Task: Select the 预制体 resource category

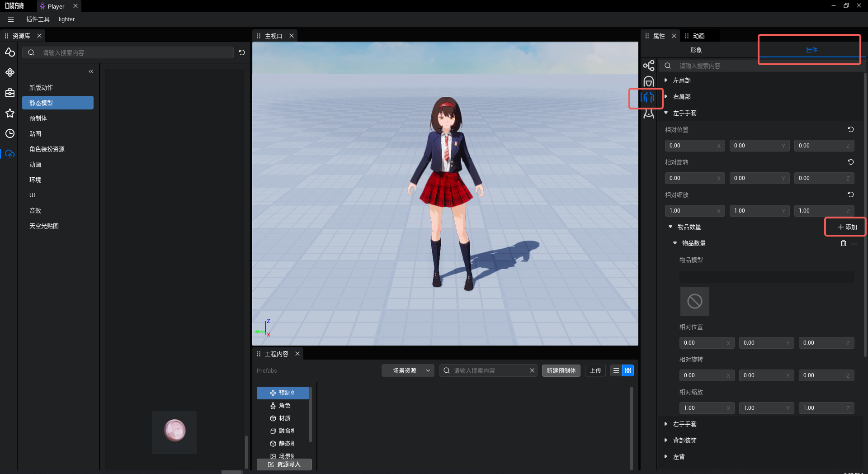Action: coord(58,118)
